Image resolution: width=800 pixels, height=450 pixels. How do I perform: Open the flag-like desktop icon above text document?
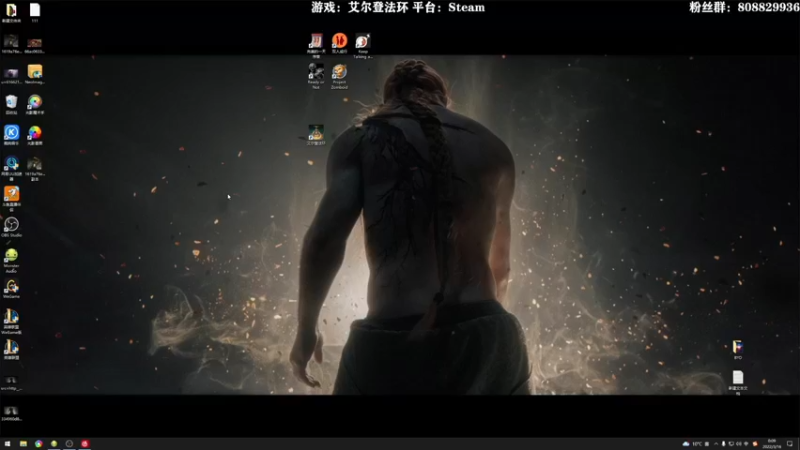tap(738, 350)
